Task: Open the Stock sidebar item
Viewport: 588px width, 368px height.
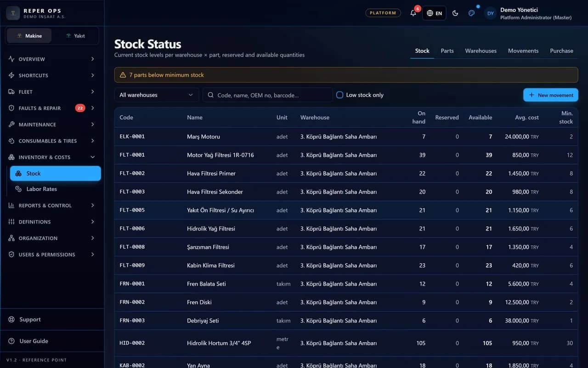Action: pyautogui.click(x=56, y=173)
